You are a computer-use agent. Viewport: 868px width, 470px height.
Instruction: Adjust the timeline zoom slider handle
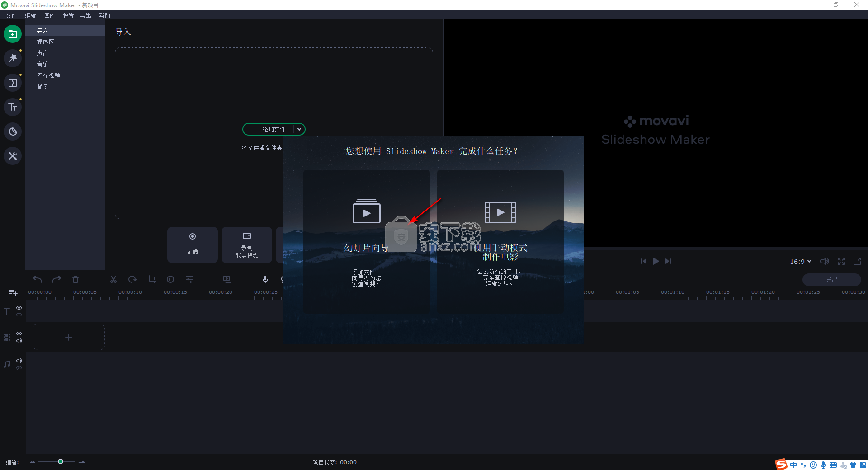click(61, 461)
